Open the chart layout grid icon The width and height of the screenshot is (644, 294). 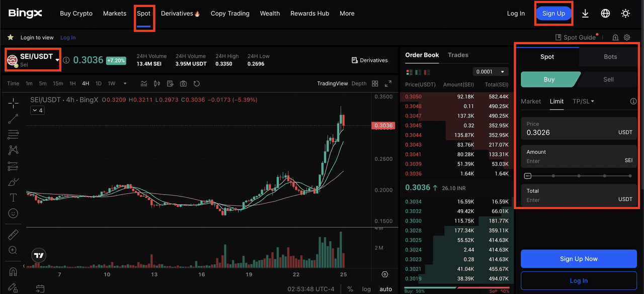click(x=375, y=83)
